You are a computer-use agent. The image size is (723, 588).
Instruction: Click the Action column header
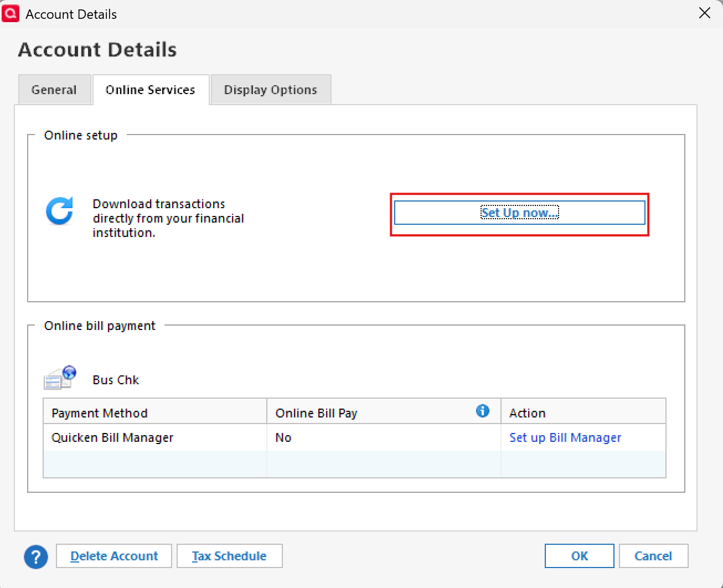click(x=528, y=413)
